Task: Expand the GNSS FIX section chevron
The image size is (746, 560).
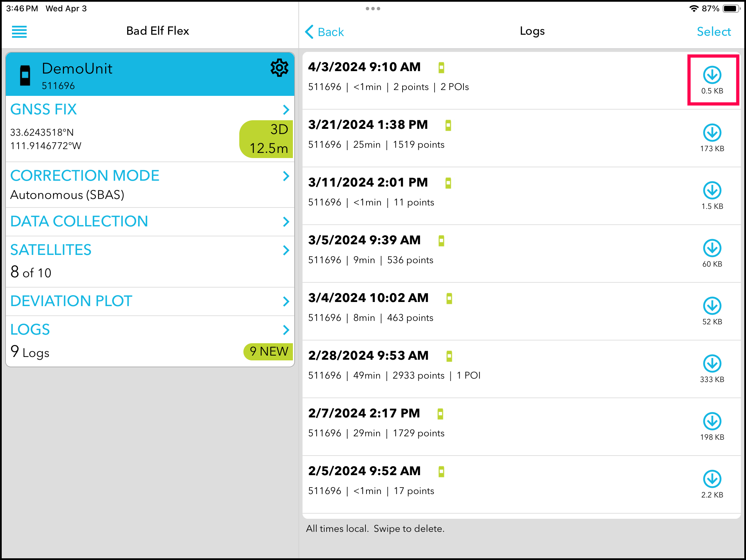Action: (286, 110)
